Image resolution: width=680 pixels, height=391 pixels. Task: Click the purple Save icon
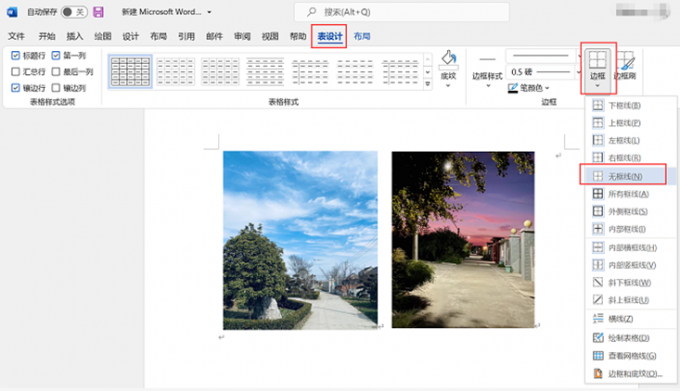click(98, 12)
